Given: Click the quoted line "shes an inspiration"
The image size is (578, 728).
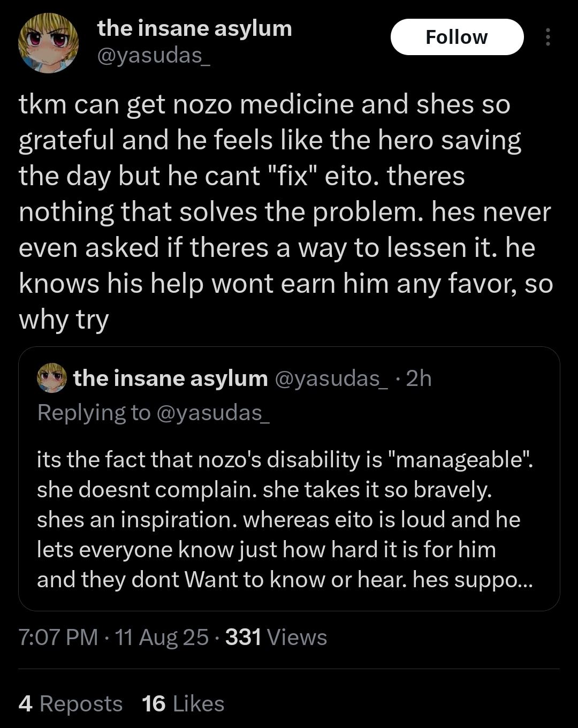Looking at the screenshot, I should [136, 520].
